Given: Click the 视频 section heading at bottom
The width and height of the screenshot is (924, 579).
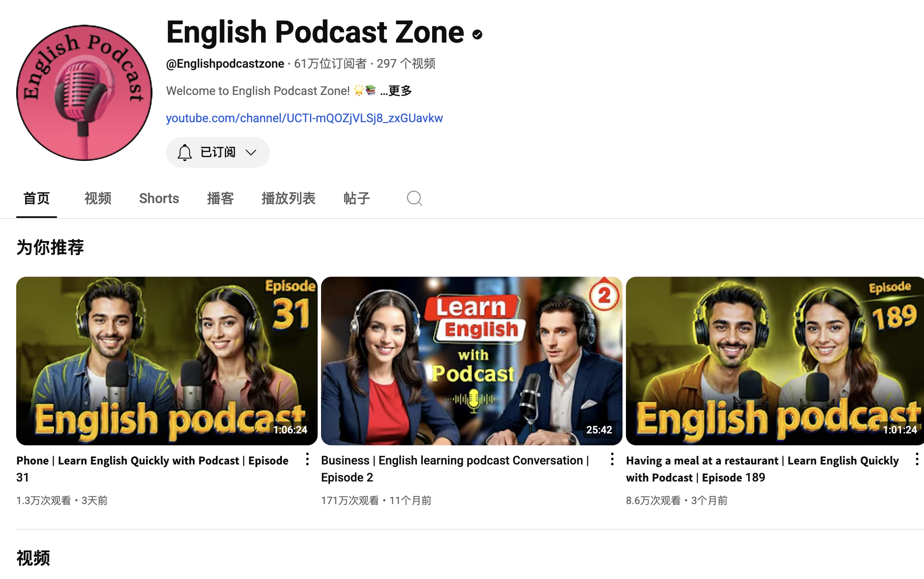Looking at the screenshot, I should [33, 558].
